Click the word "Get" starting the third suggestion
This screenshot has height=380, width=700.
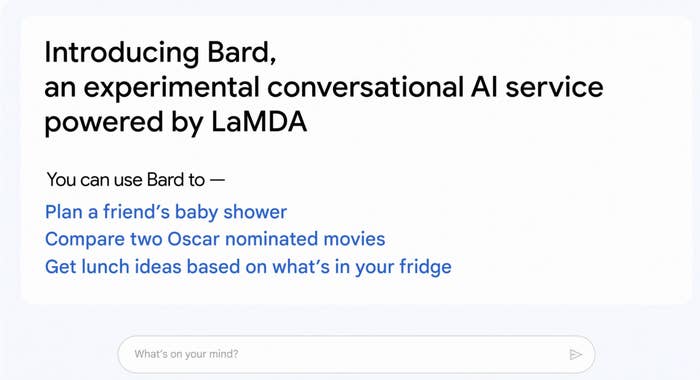coord(60,267)
